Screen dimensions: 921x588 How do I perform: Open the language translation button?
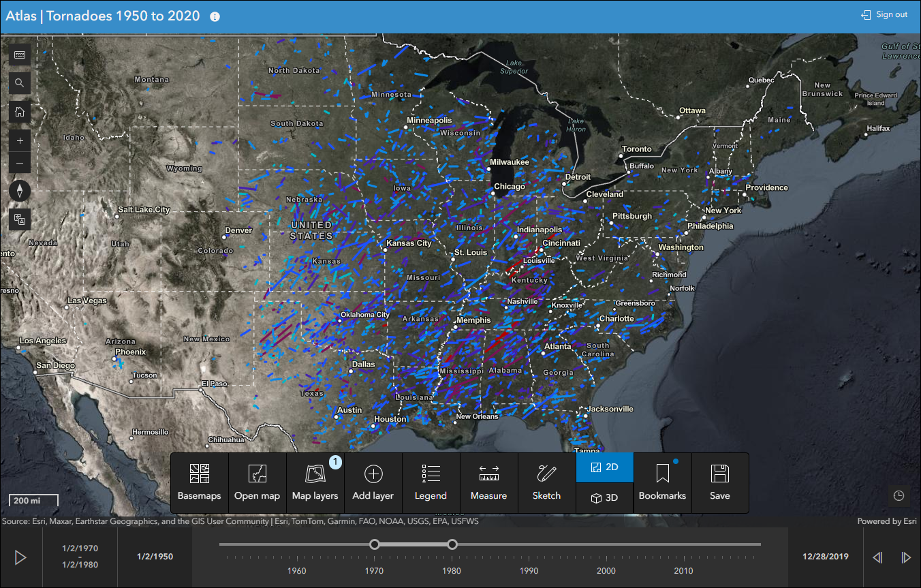[x=20, y=219]
